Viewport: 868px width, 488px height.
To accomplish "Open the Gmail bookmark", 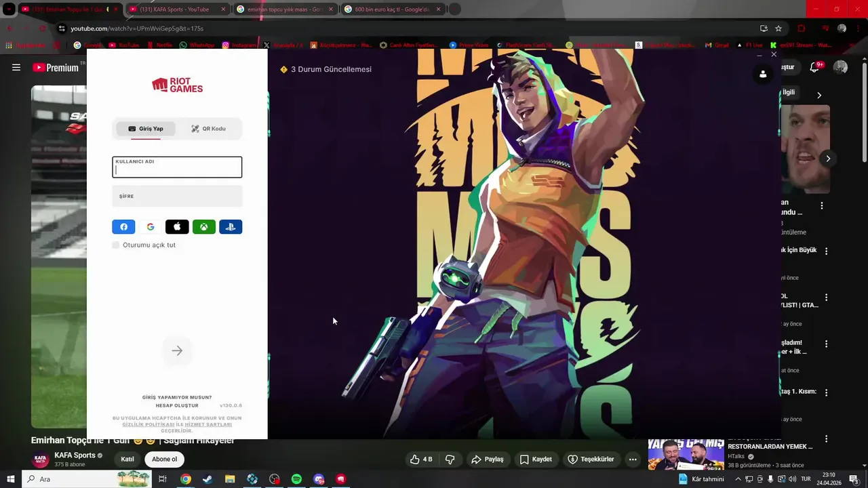I will tap(717, 45).
